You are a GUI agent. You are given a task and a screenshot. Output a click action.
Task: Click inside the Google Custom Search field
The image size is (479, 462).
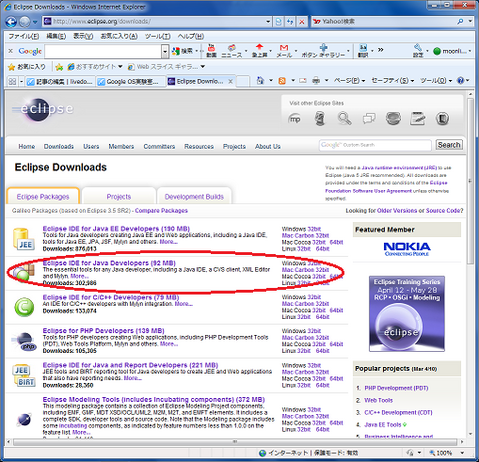click(375, 145)
